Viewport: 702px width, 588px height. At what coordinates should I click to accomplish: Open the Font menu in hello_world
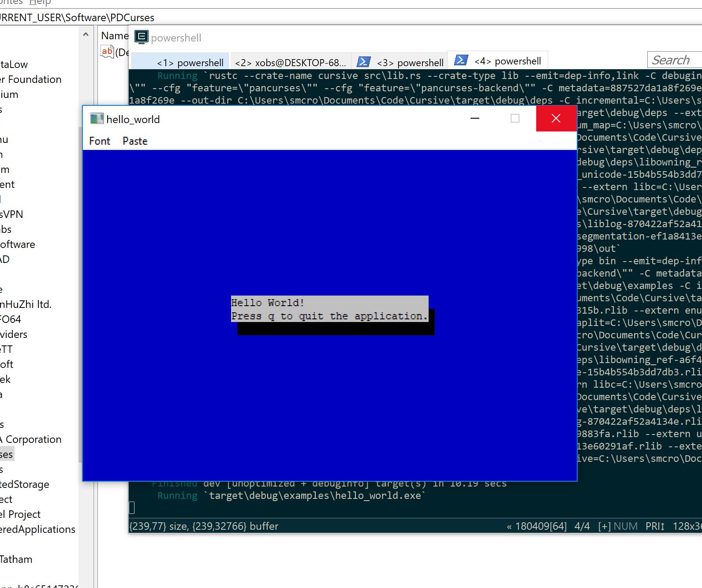(100, 141)
